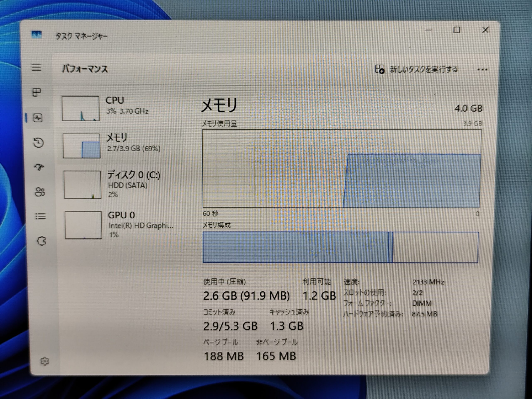The height and width of the screenshot is (399, 532).
Task: Select the GPU 0 entry
Action: (x=120, y=225)
